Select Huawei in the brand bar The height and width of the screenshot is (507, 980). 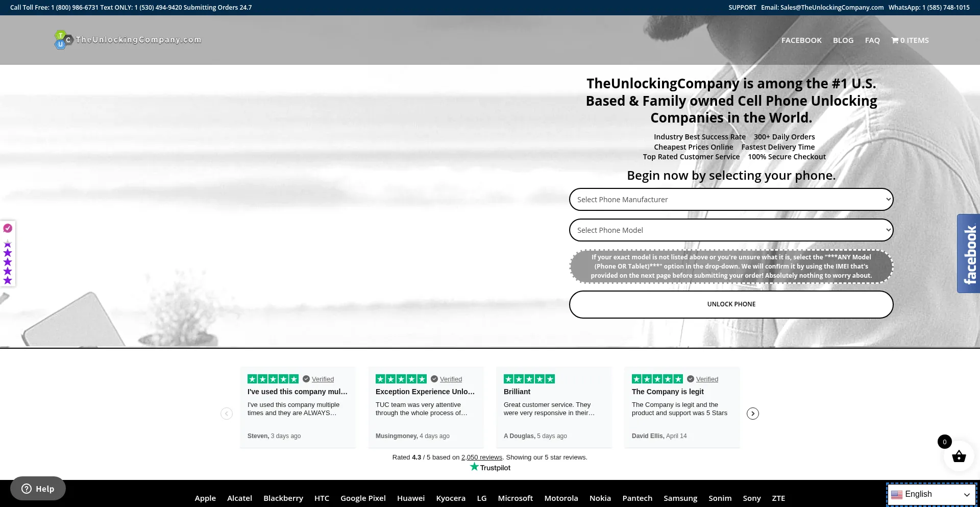[411, 498]
